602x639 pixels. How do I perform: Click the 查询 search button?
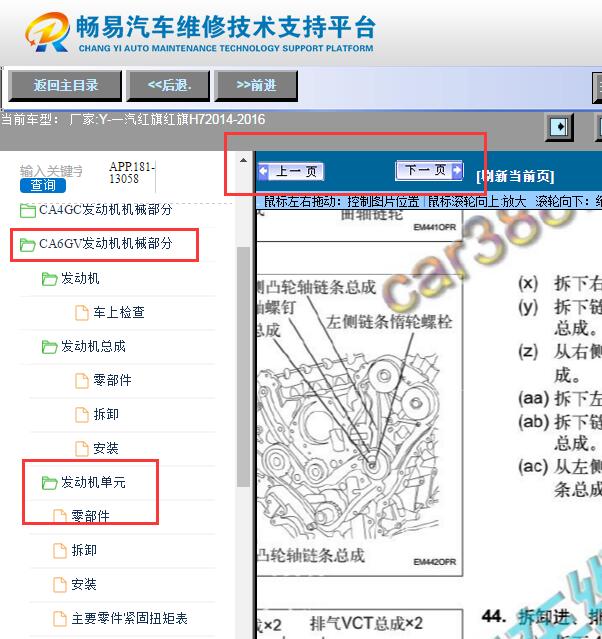coord(43,185)
